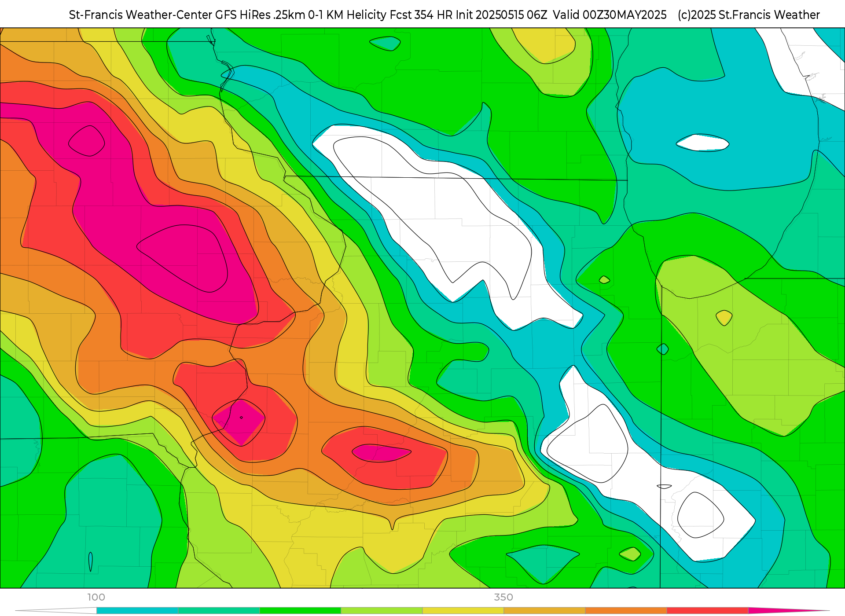Viewport: 845px width, 616px height.
Task: Click the legend label 350
Action: point(503,598)
